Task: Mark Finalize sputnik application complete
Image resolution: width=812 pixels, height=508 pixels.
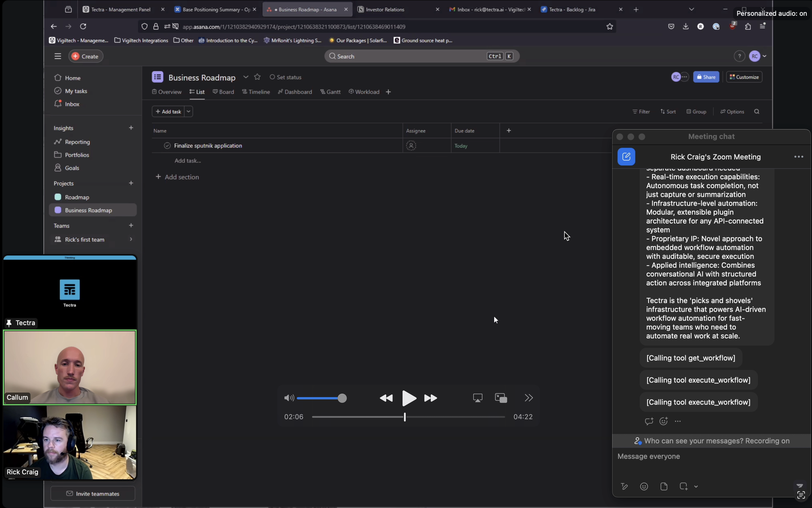Action: [x=167, y=145]
